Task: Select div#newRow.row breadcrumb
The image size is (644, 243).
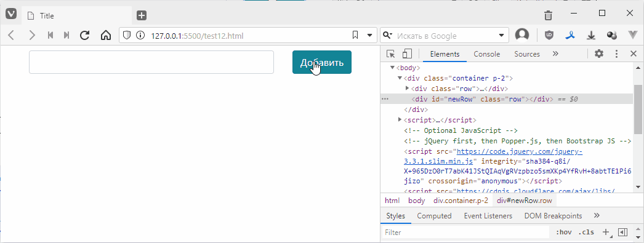Action: (x=525, y=201)
